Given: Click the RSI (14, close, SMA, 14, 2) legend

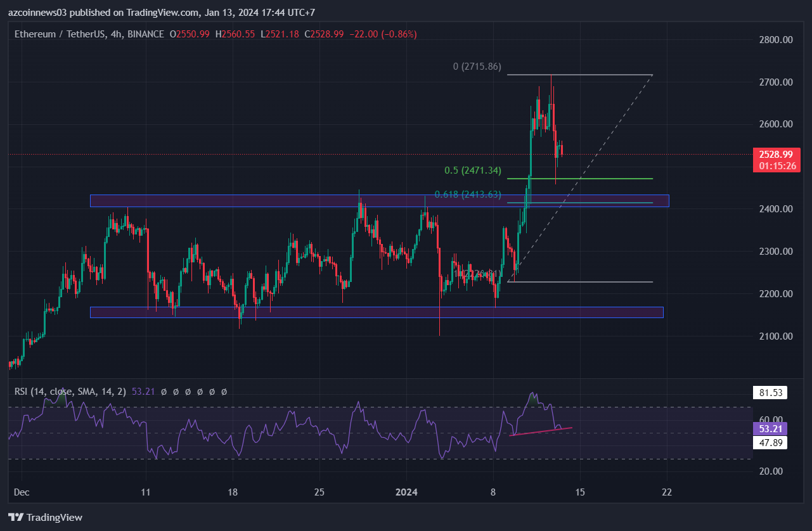Looking at the screenshot, I should coord(71,392).
